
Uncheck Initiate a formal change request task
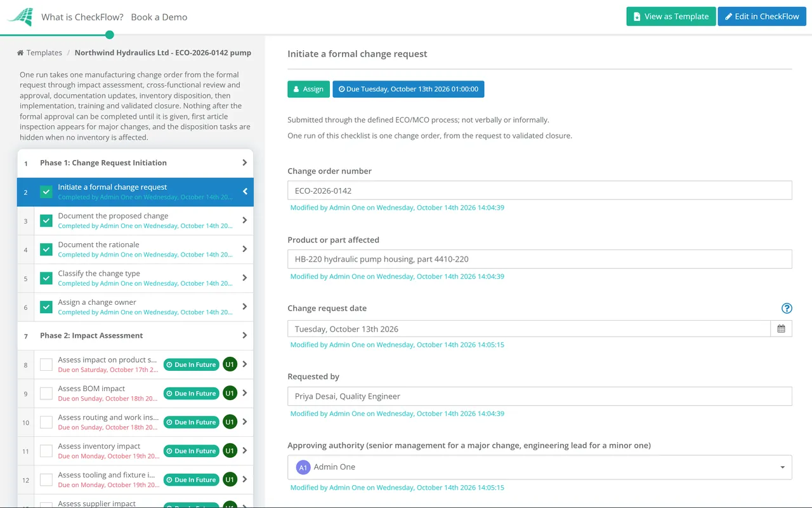pos(46,192)
